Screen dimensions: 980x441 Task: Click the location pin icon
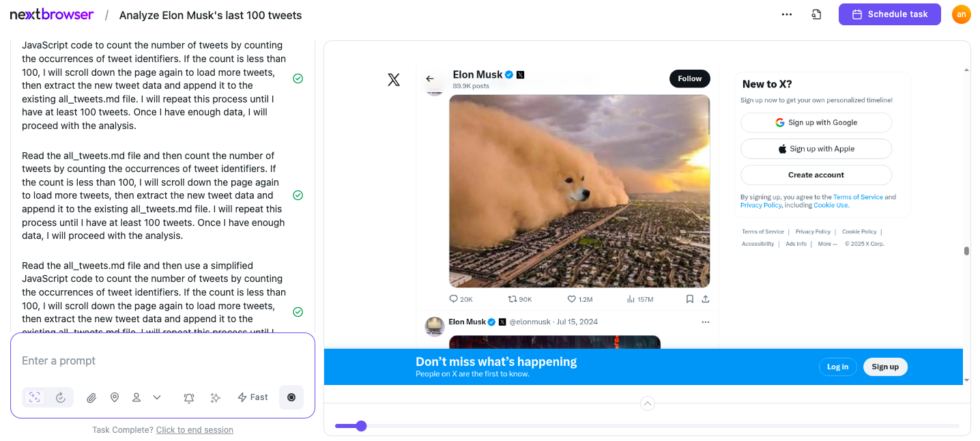[115, 397]
